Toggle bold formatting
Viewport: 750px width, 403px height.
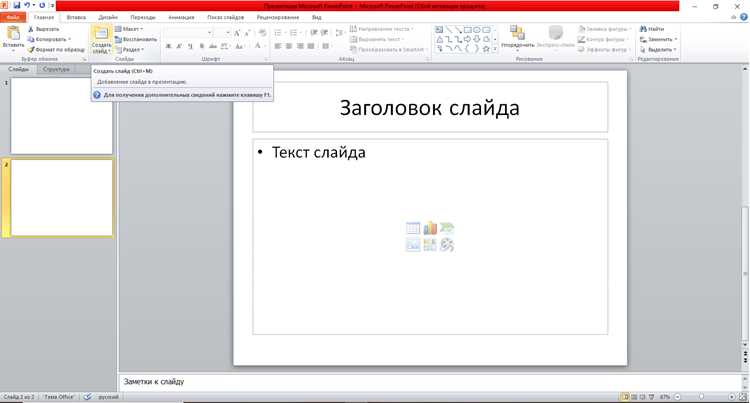coord(168,46)
